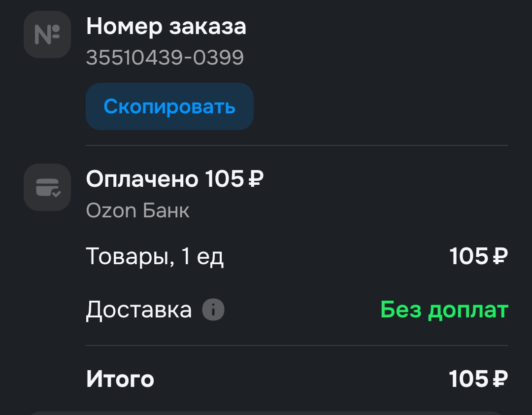Tap the green Без доплат label
The image size is (532, 415).
[x=444, y=310]
